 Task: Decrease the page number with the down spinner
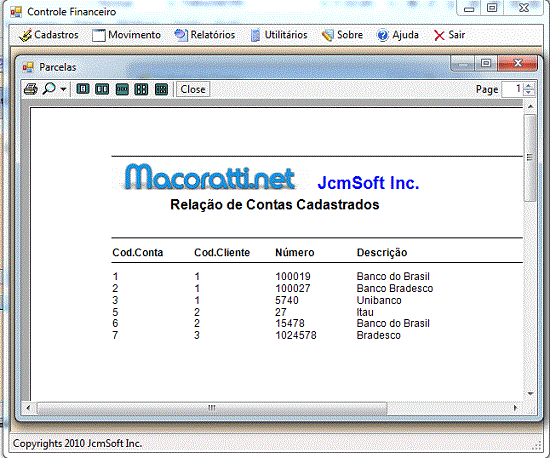(529, 93)
